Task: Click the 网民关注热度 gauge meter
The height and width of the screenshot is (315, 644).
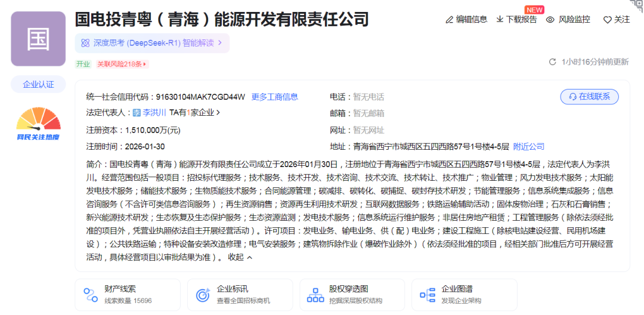Action: (38, 122)
